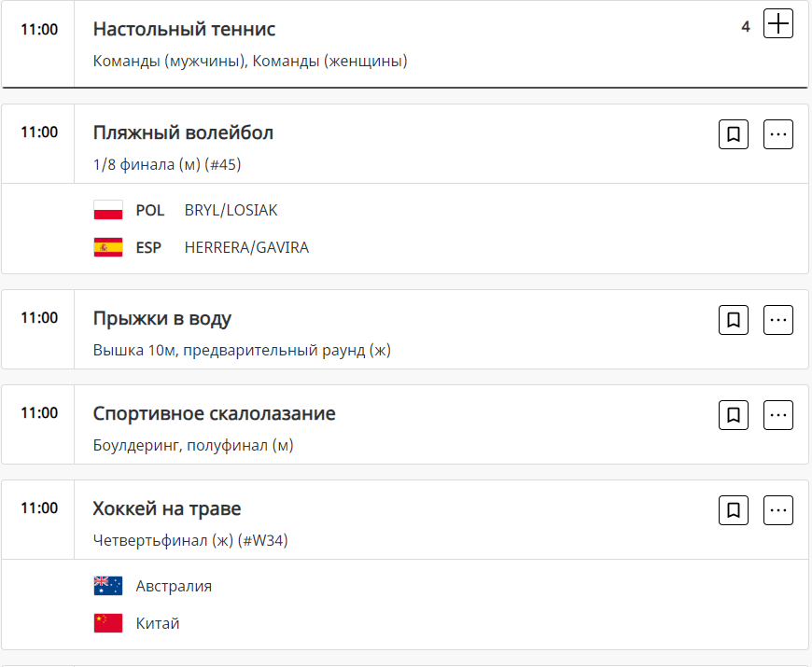
Task: Click the Spain flag icon
Action: click(x=108, y=248)
